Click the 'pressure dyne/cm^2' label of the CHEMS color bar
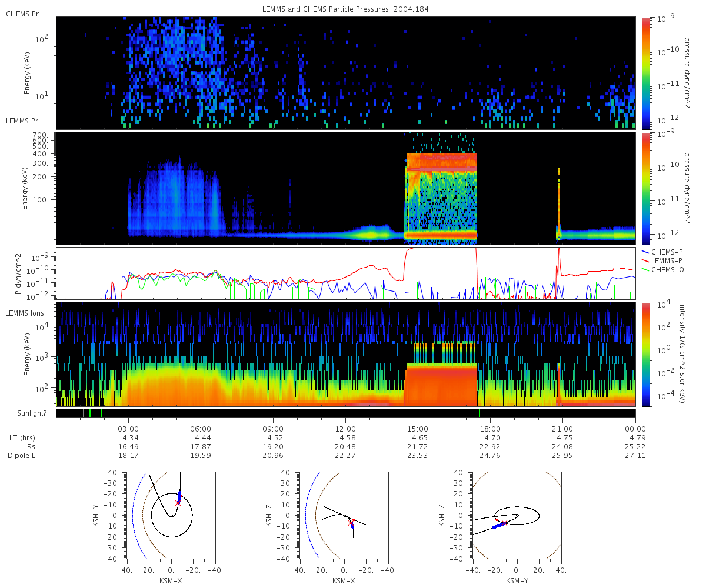Image resolution: width=706 pixels, height=588 pixels. point(687,73)
